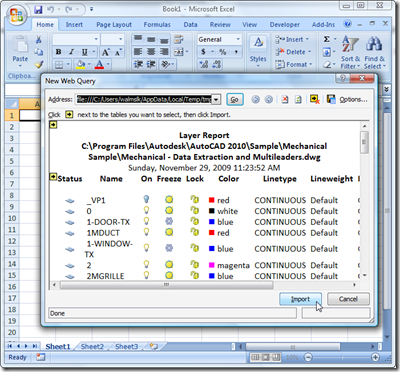
Task: Click the Align Text Right icon
Action: (x=164, y=52)
